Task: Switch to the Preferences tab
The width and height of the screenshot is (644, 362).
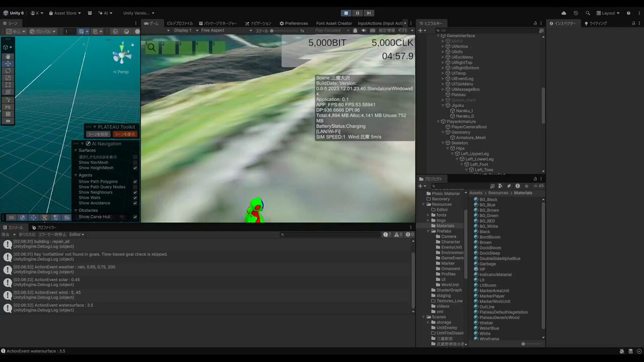Action: 294,24
